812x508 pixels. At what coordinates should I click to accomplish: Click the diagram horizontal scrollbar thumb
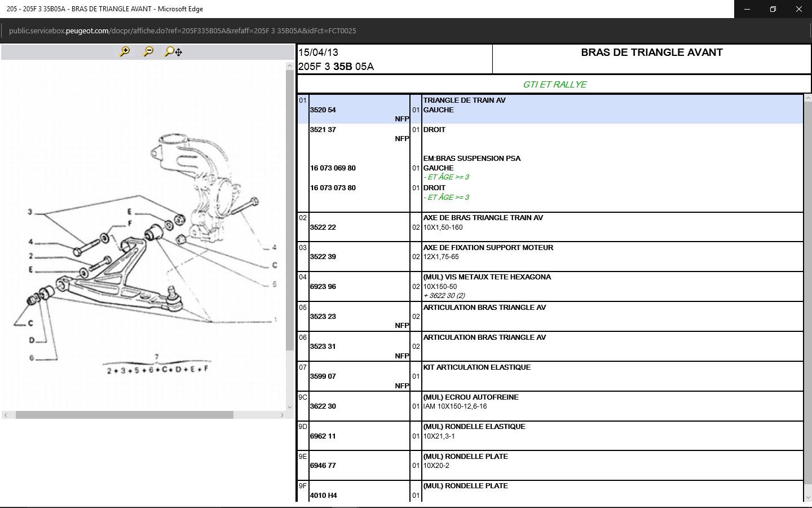[x=124, y=415]
